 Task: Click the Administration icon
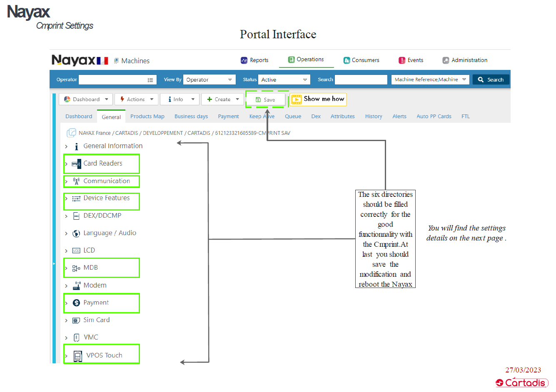[446, 60]
